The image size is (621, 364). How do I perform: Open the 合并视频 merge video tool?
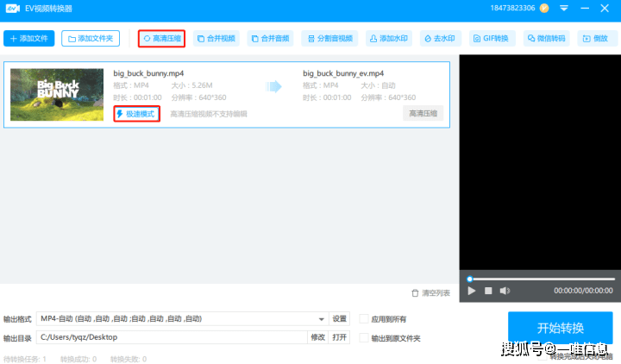point(216,39)
